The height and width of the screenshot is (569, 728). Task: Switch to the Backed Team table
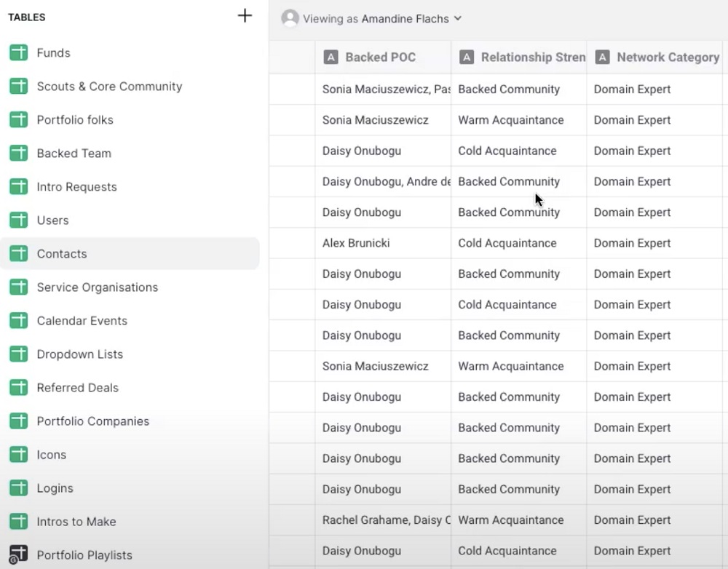click(74, 153)
